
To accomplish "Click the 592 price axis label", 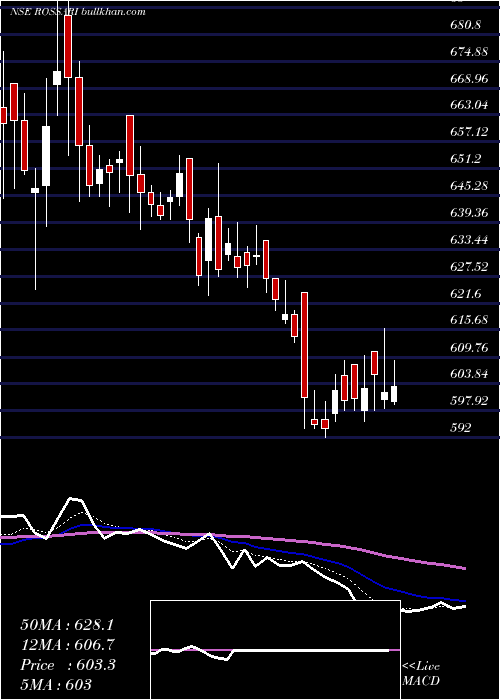I will (x=461, y=427).
